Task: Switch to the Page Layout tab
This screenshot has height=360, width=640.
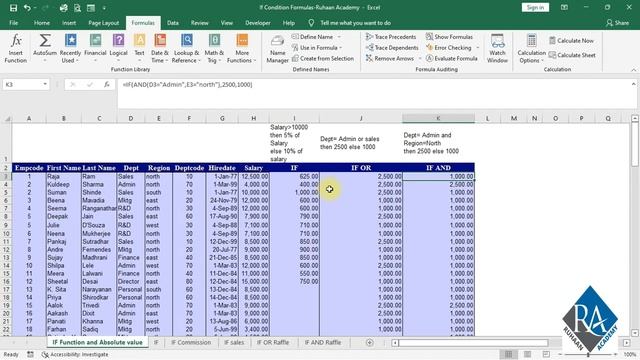Action: (104, 23)
